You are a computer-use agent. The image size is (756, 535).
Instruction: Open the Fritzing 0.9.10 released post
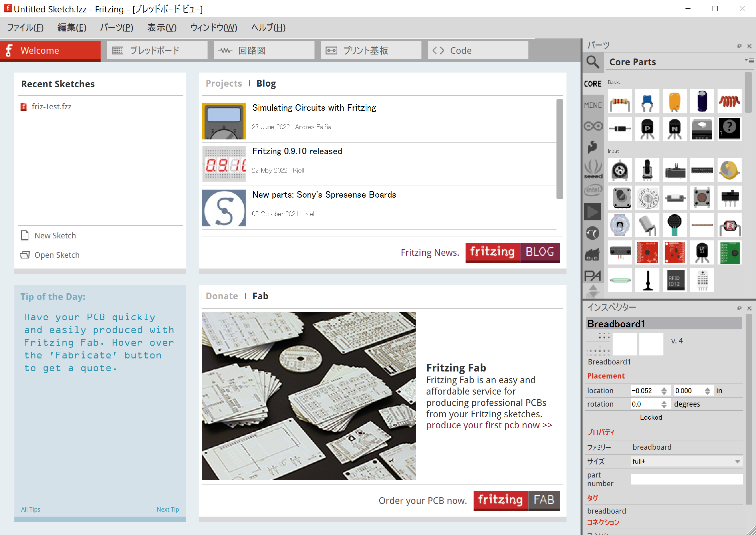point(297,151)
